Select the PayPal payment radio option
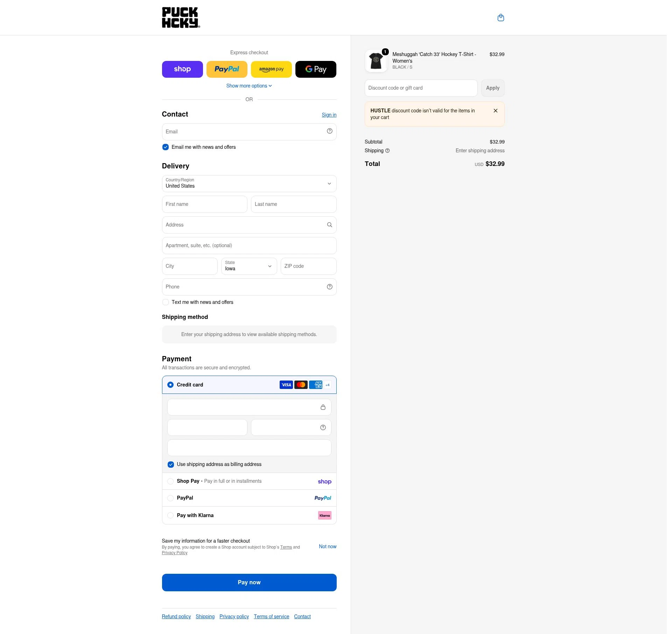This screenshot has width=672, height=634. (x=170, y=498)
